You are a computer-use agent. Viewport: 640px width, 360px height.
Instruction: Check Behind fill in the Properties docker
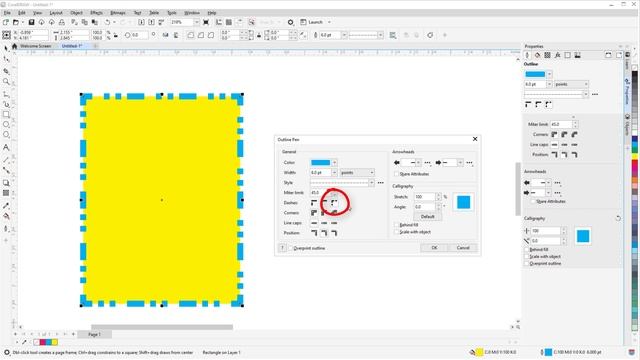[x=527, y=249]
